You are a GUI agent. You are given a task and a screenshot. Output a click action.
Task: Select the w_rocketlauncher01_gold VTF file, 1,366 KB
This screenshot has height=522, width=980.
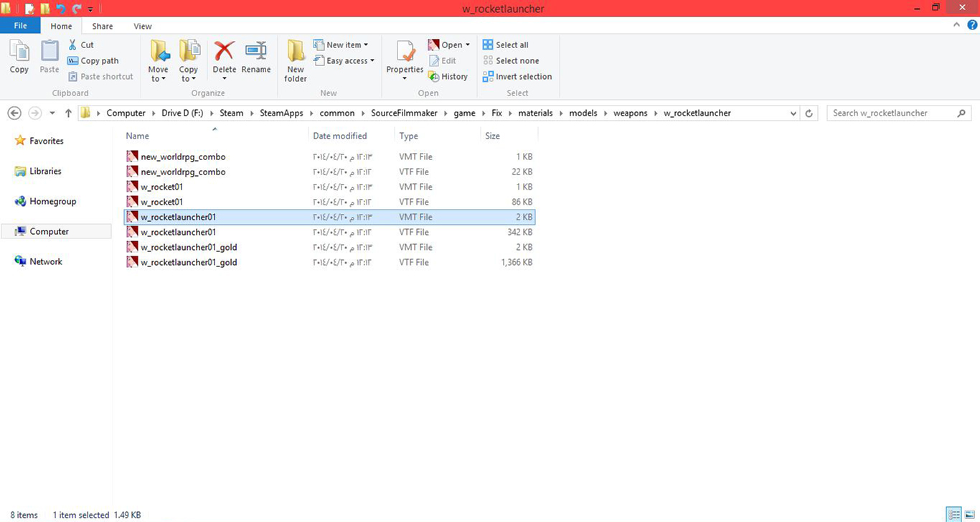(x=329, y=262)
